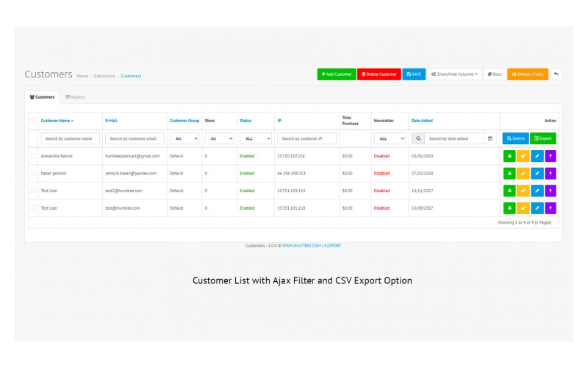The image size is (588, 368).
Task: Click the blue edit icon for hasan şentürk
Action: coord(537,174)
